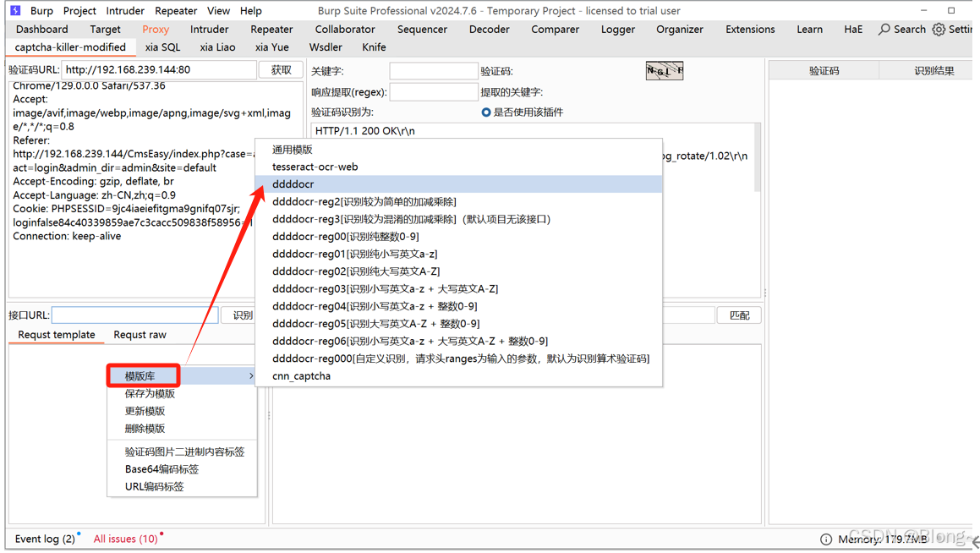Switch to the Target tab
This screenshot has width=980, height=553.
(x=105, y=30)
